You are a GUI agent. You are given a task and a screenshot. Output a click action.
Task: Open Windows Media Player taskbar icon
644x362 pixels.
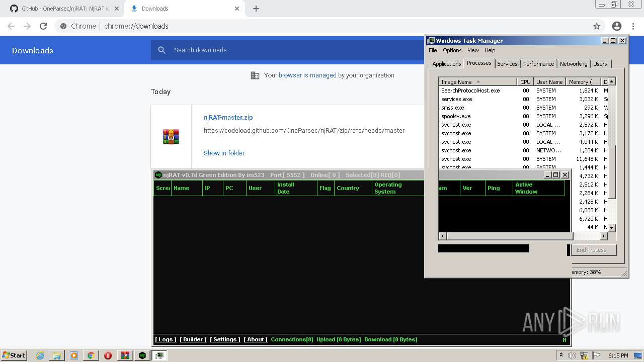pyautogui.click(x=74, y=355)
